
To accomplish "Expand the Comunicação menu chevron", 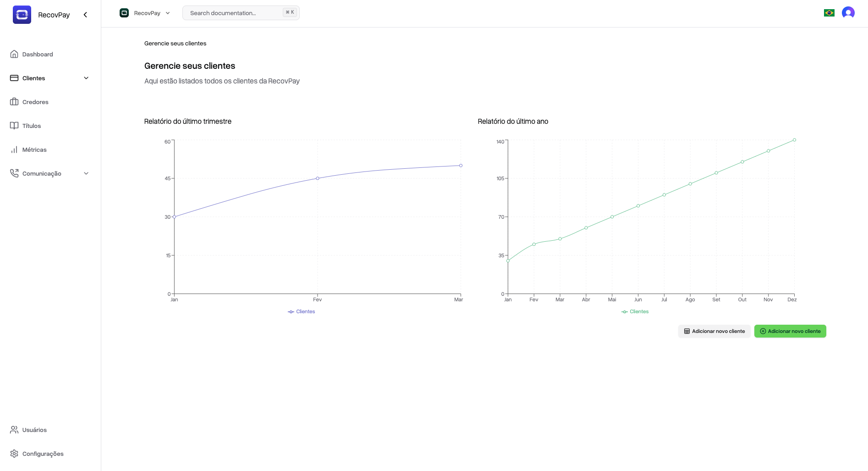I will point(86,173).
